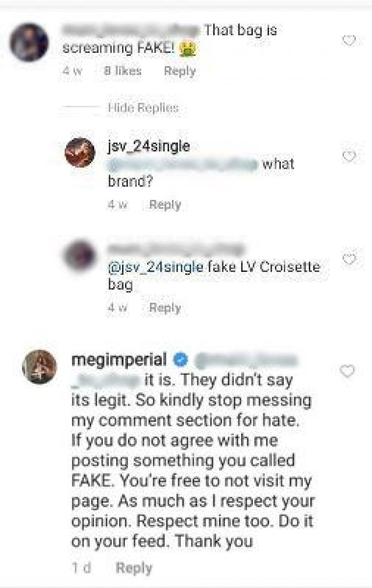The image size is (372, 588).
Task: Open megimperial's profile picture
Action: coord(40,367)
